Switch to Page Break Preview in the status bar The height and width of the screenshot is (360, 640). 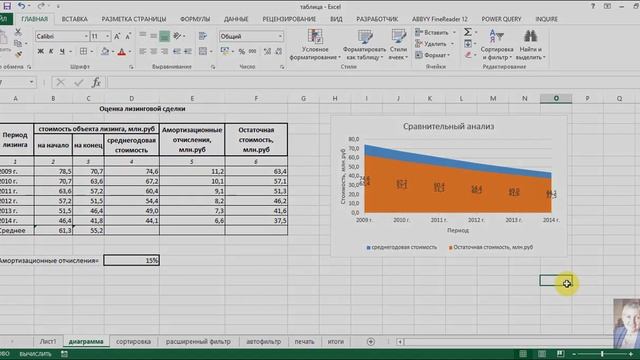click(560, 353)
